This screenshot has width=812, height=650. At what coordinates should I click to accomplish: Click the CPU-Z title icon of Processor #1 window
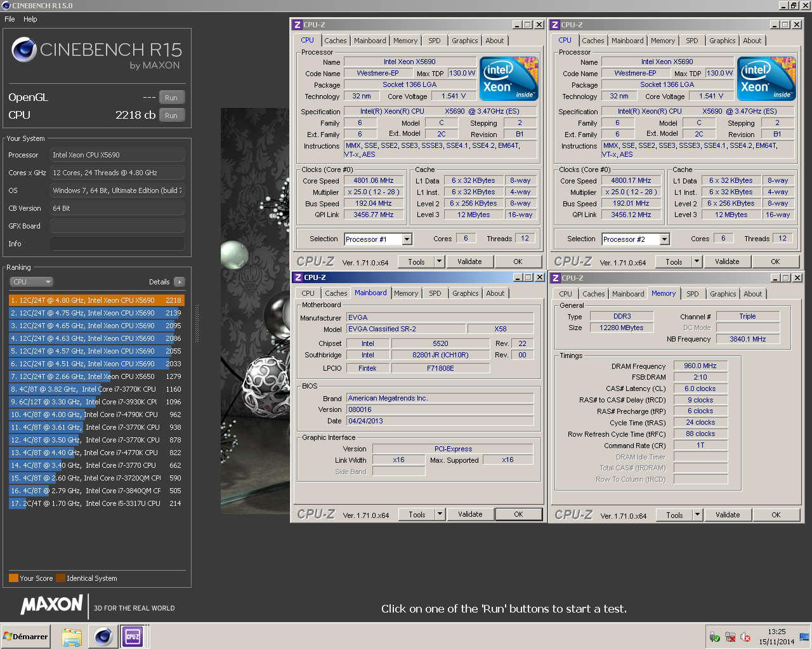tap(298, 25)
